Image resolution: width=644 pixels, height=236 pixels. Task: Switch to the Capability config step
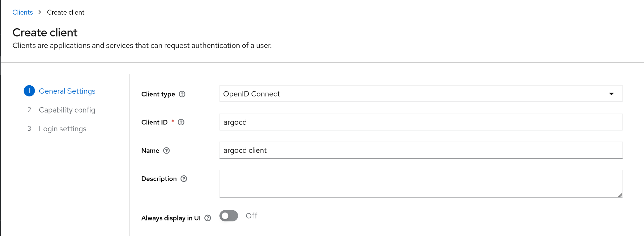coord(67,110)
